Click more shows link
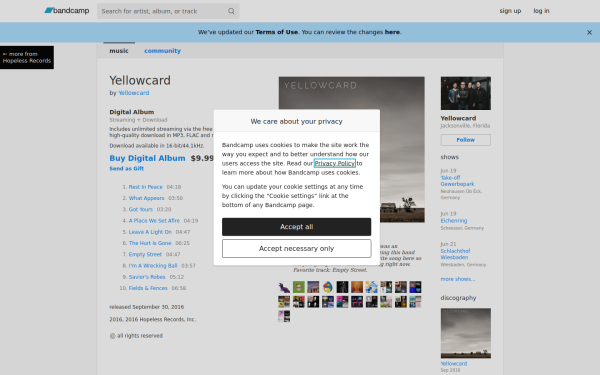This screenshot has width=600, height=375. click(x=458, y=279)
